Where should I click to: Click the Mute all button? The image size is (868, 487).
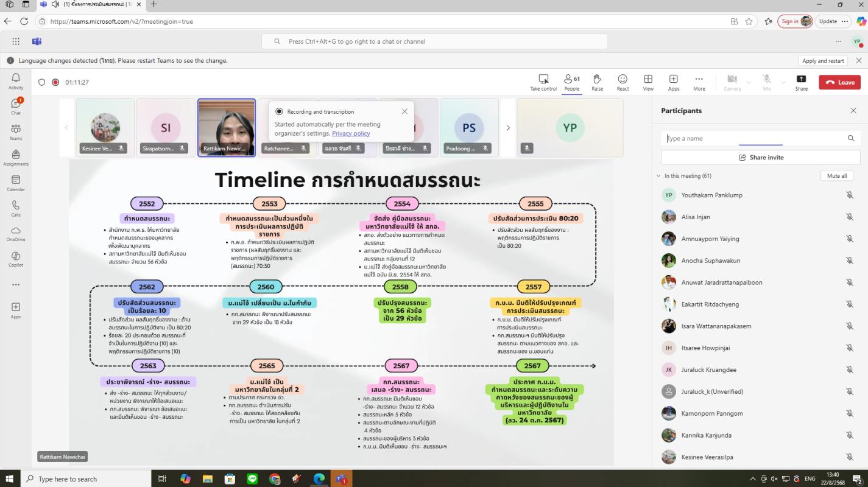[x=836, y=176]
